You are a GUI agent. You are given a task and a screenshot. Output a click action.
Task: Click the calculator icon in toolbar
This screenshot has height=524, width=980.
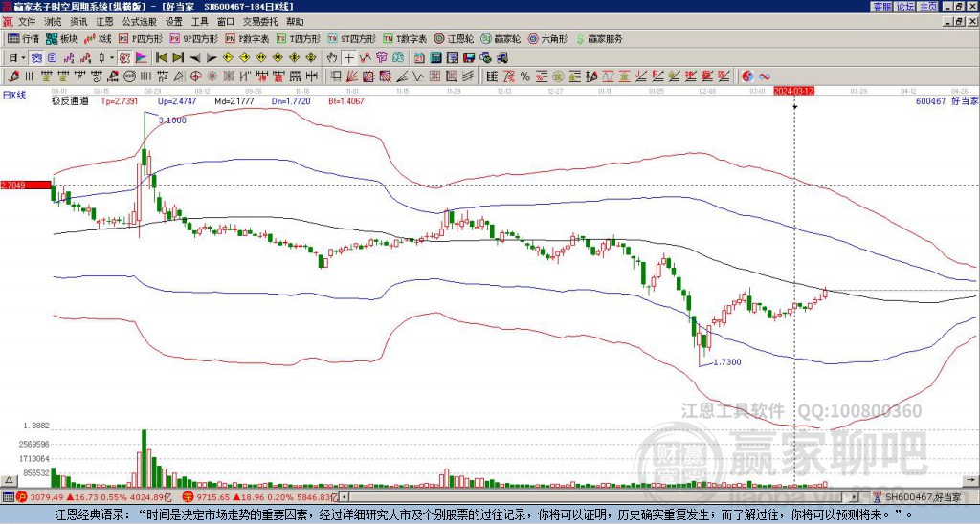pos(435,57)
